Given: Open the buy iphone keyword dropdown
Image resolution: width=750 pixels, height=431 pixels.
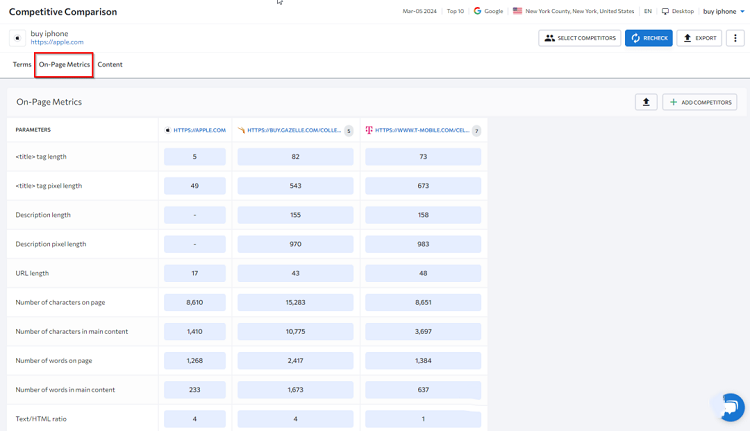Looking at the screenshot, I should pyautogui.click(x=724, y=11).
